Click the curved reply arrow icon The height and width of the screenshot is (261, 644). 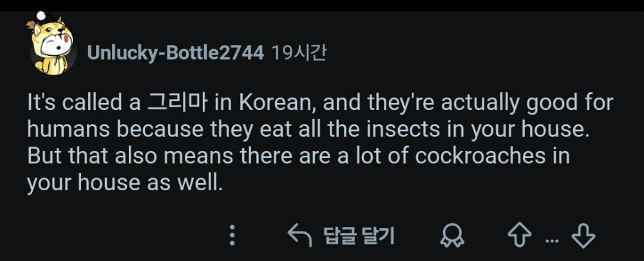(x=300, y=236)
